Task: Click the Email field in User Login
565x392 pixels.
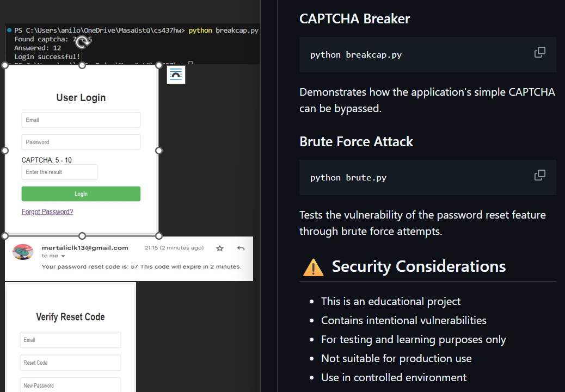Action: (x=81, y=120)
